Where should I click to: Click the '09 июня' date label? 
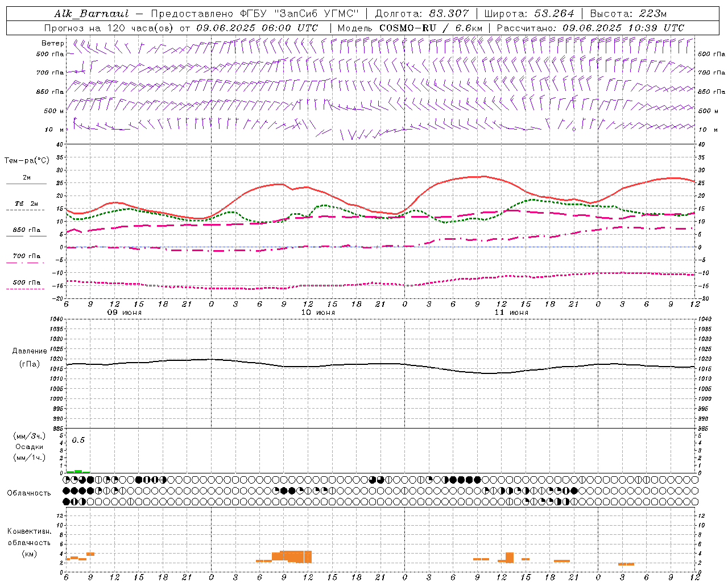tap(125, 313)
